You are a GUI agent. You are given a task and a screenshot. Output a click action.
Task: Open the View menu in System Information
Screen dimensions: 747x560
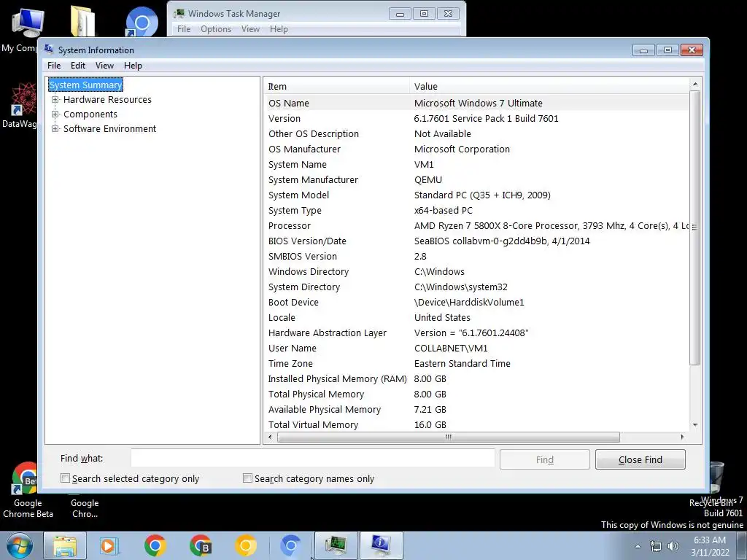[x=104, y=66]
